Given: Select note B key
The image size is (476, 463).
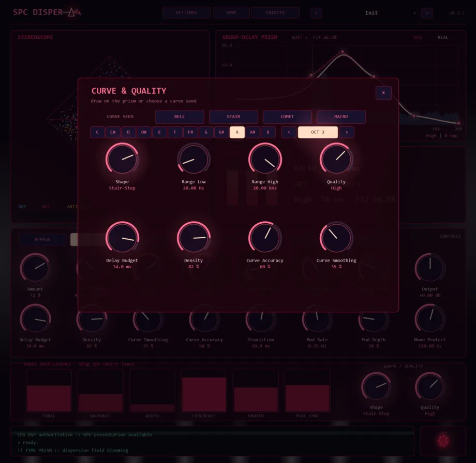Looking at the screenshot, I should 268,132.
